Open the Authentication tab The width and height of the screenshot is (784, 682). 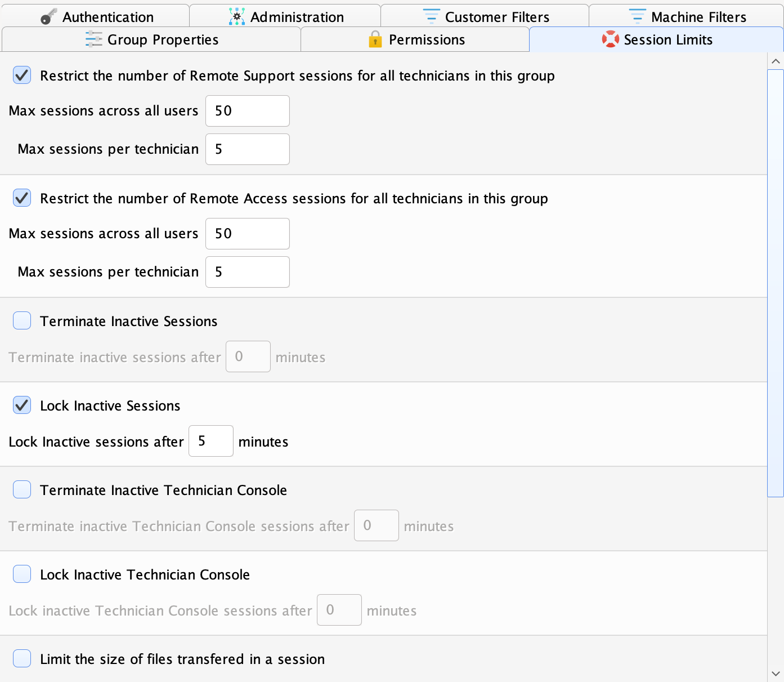tap(96, 16)
